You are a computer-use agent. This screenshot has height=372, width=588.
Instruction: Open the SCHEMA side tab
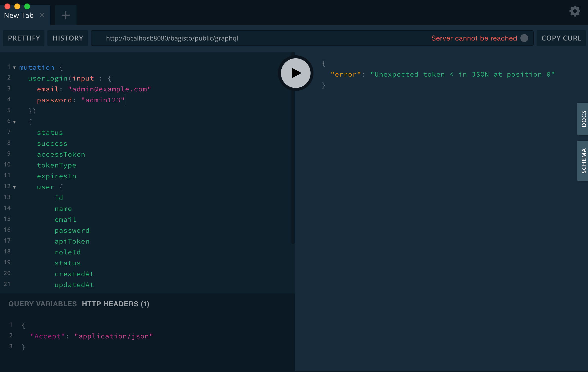583,161
